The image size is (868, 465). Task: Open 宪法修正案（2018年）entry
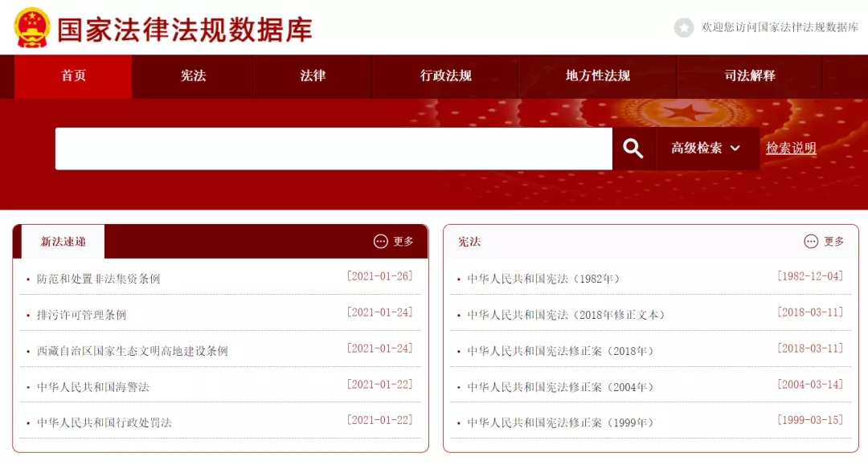(560, 350)
